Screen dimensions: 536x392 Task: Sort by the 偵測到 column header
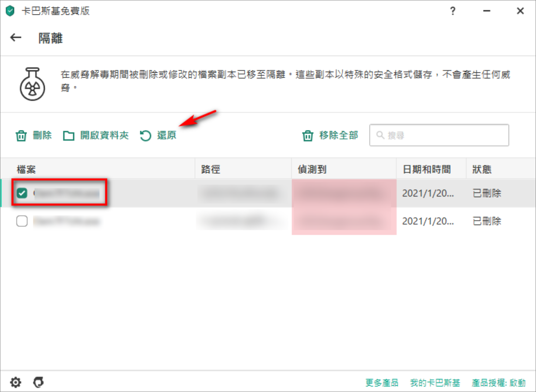point(312,170)
